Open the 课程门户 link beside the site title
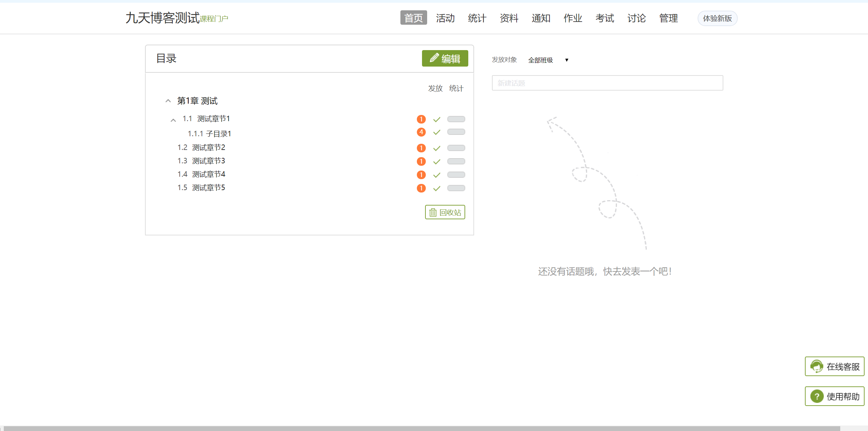Screen dimensions: 868x431 [214, 19]
